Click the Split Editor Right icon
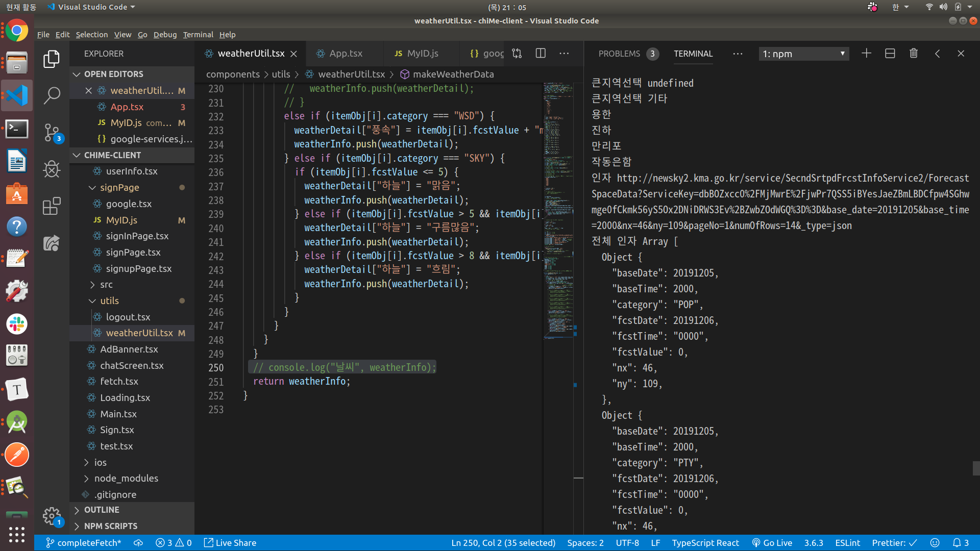 541,54
